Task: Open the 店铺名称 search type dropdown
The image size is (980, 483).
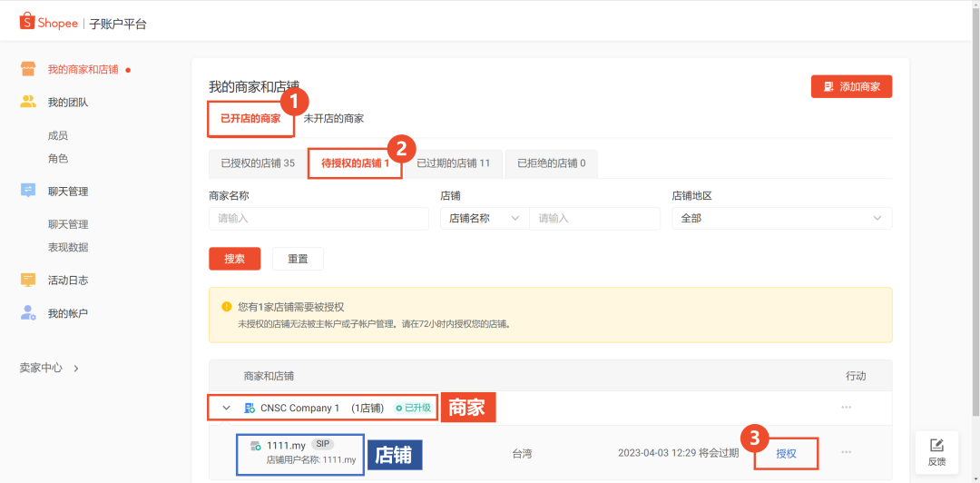Action: tap(485, 218)
